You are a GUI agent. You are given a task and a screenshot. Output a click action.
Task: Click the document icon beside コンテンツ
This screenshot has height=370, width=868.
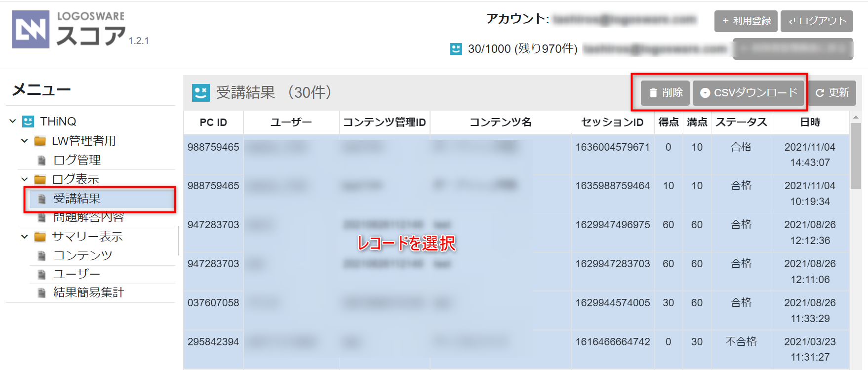click(x=42, y=255)
